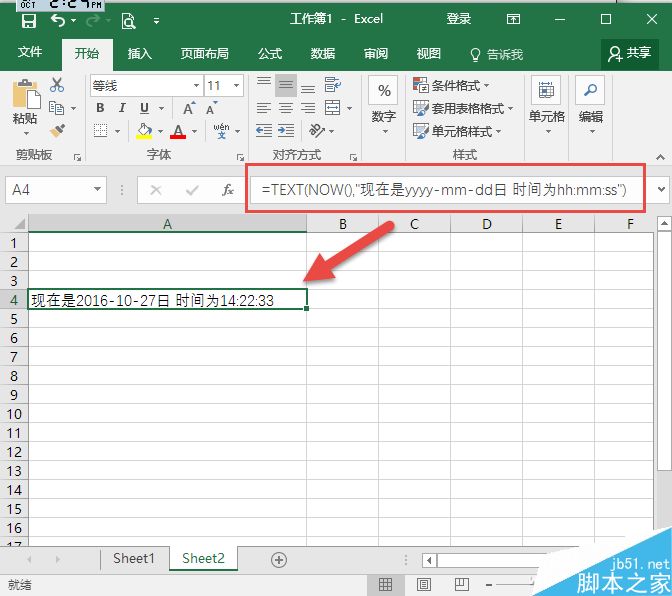
Task: Switch to the Sheet1 worksheet tab
Action: coord(133,559)
